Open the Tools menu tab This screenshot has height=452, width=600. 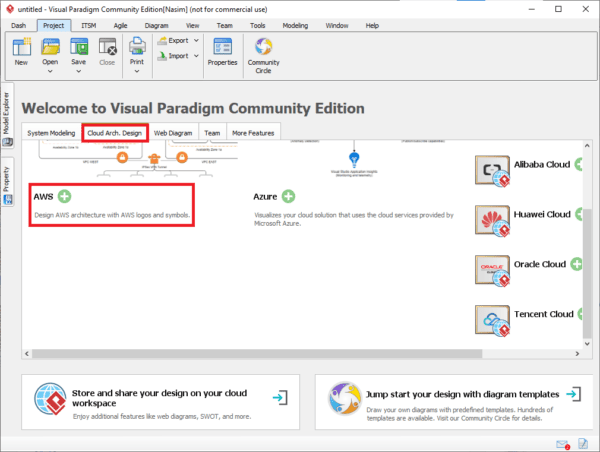pyautogui.click(x=258, y=26)
